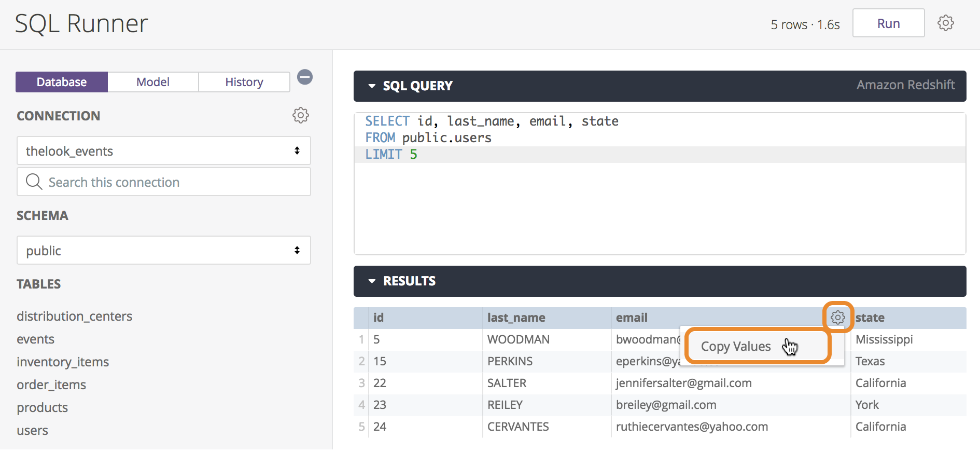Viewport: 980px width, 466px height.
Task: Choose Copy Values from the menu
Action: click(736, 346)
